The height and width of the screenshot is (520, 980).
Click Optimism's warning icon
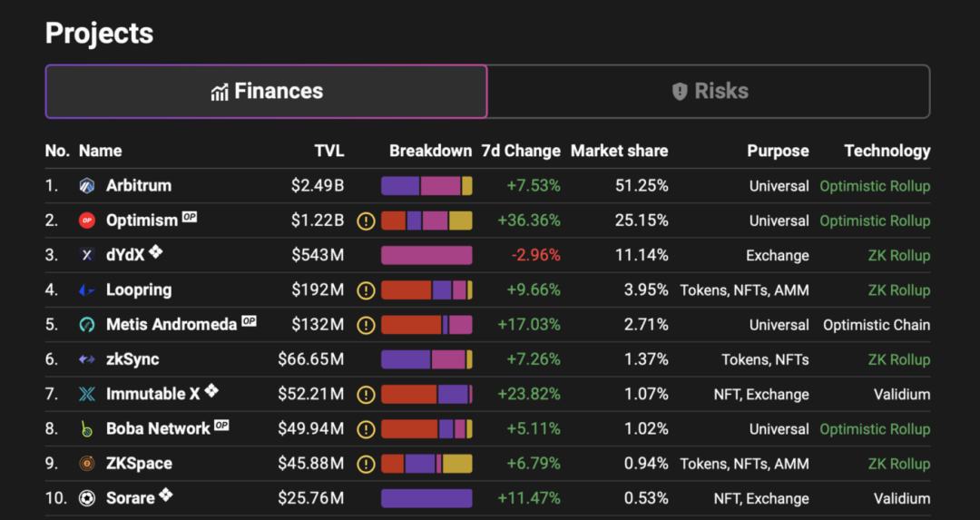[x=366, y=221]
